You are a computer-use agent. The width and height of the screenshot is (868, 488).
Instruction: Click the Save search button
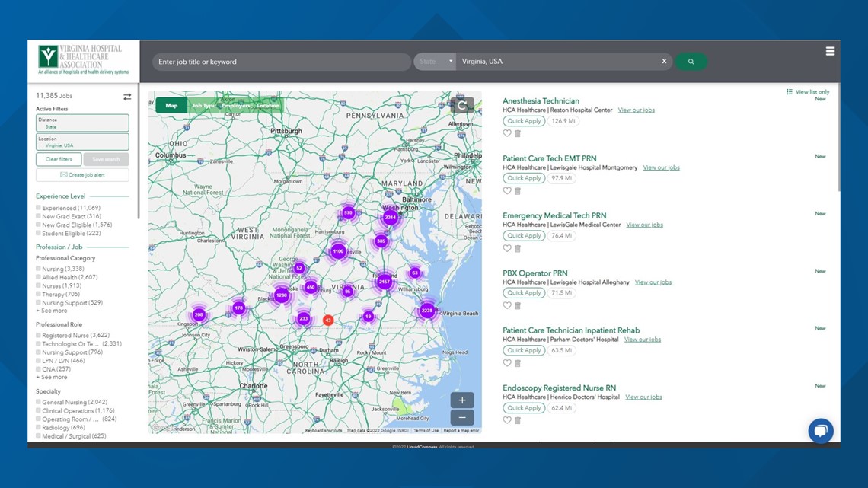[106, 159]
